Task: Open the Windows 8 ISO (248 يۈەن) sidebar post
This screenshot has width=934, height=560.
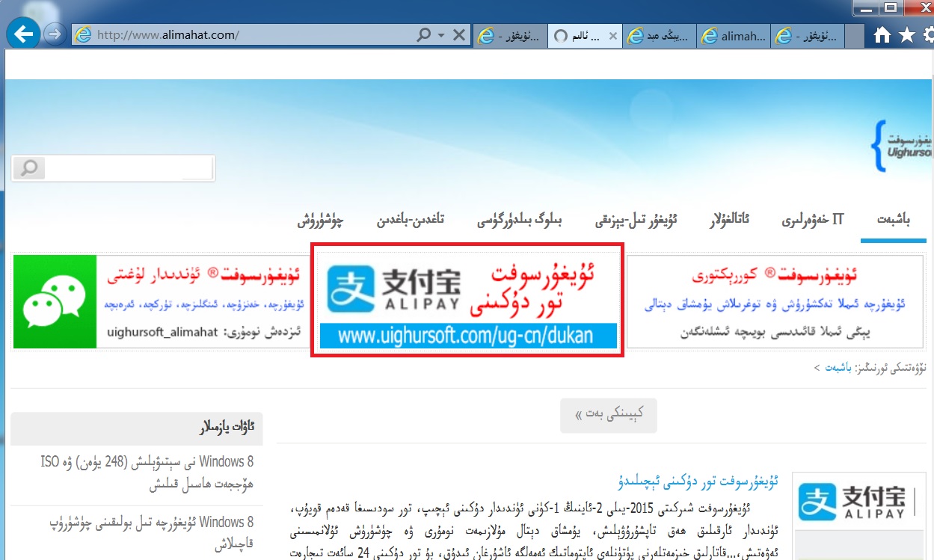Action: pyautogui.click(x=147, y=473)
